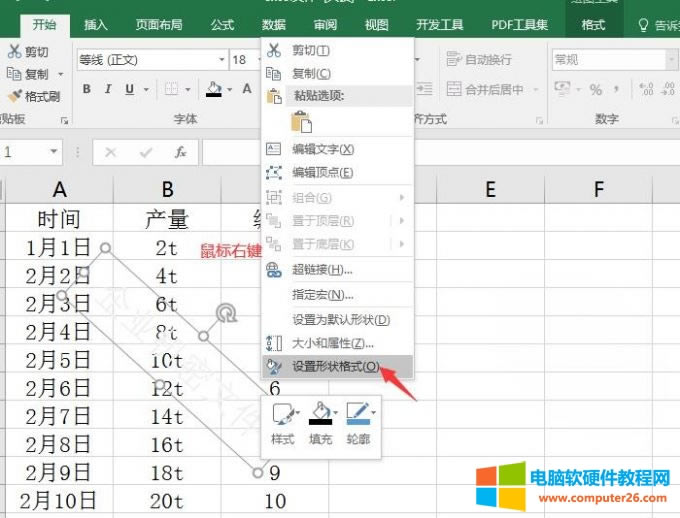Click column header E
The width and height of the screenshot is (680, 518).
490,190
